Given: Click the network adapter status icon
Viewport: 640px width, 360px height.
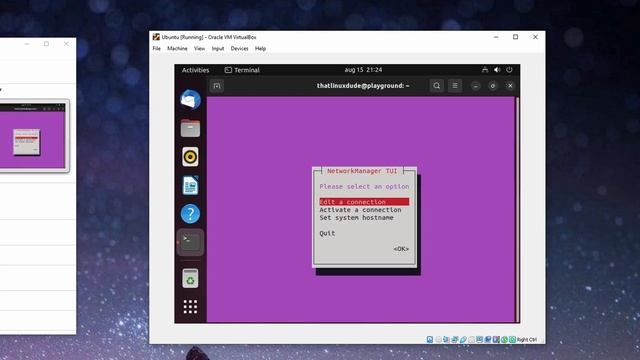Looking at the screenshot, I should coord(454,340).
